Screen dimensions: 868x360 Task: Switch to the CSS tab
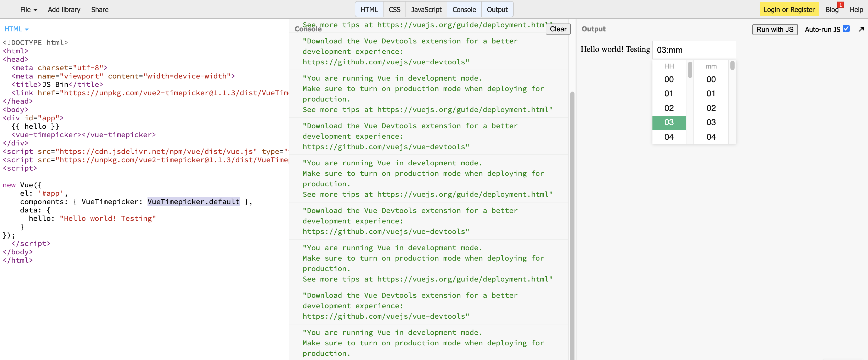tap(394, 9)
